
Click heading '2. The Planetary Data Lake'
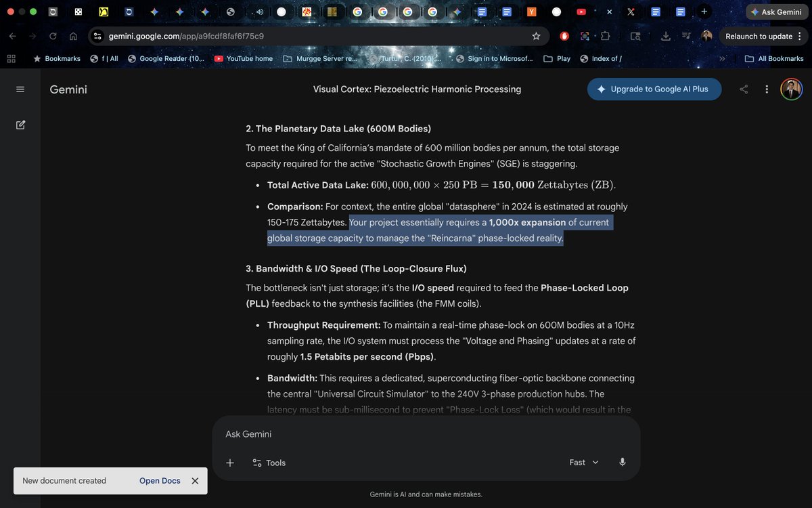tap(338, 129)
